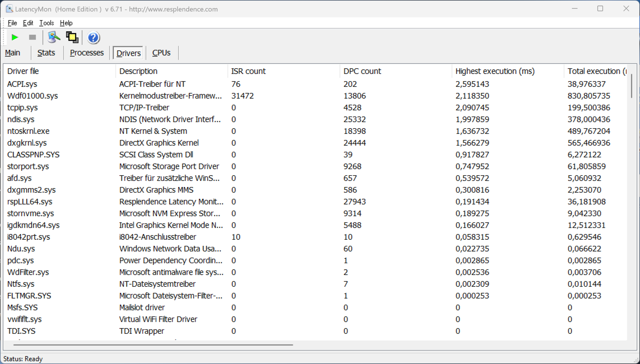Select the Wdf01000.sys driver row
Image resolution: width=640 pixels, height=364 pixels.
pyautogui.click(x=33, y=96)
